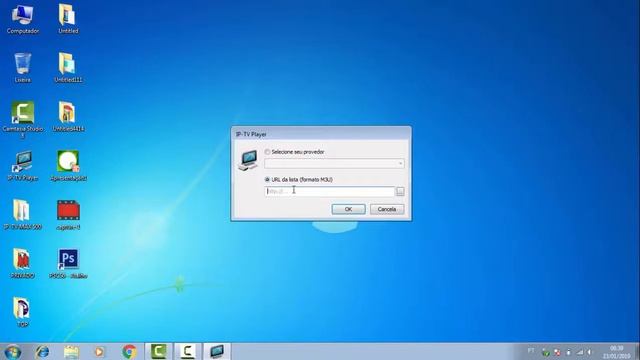Confirm with the OK button
This screenshot has width=640, height=360.
click(348, 209)
